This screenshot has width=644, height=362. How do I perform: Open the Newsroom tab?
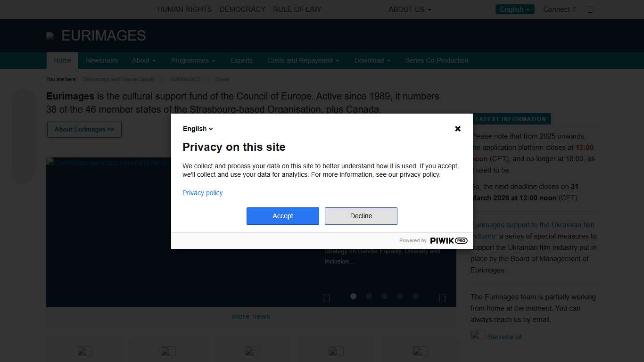pyautogui.click(x=101, y=60)
